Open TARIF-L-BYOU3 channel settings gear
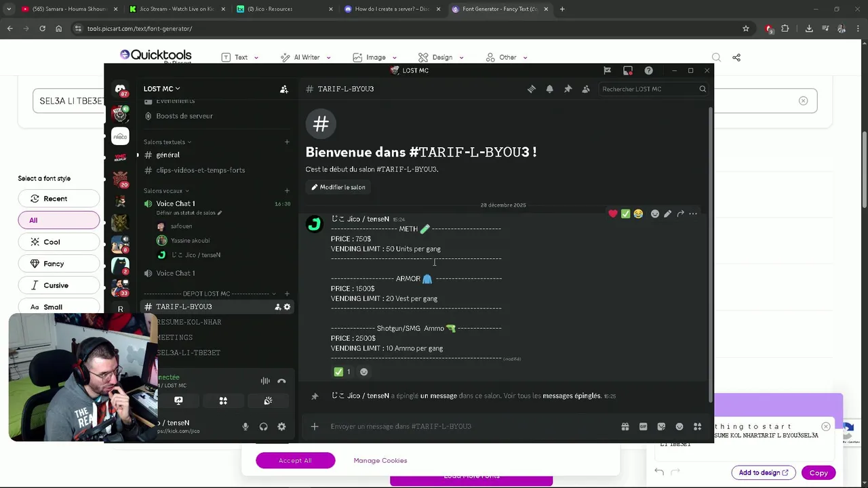The width and height of the screenshot is (868, 488). pos(287,307)
